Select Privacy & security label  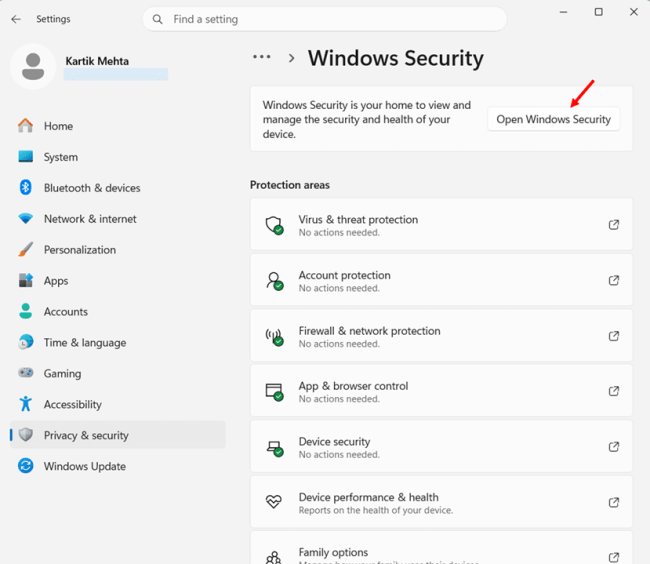(86, 436)
